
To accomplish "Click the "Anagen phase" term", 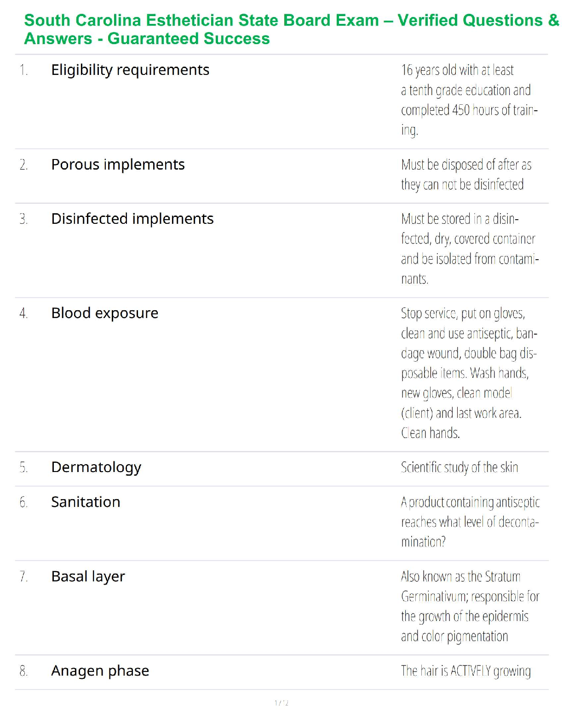I will (x=100, y=671).
